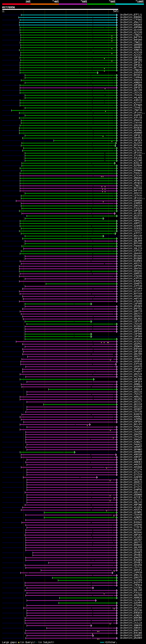This screenshot has width=146, height=644.
Task: Open hit UniRef100_B9R8H1
Action: pos(131,17)
